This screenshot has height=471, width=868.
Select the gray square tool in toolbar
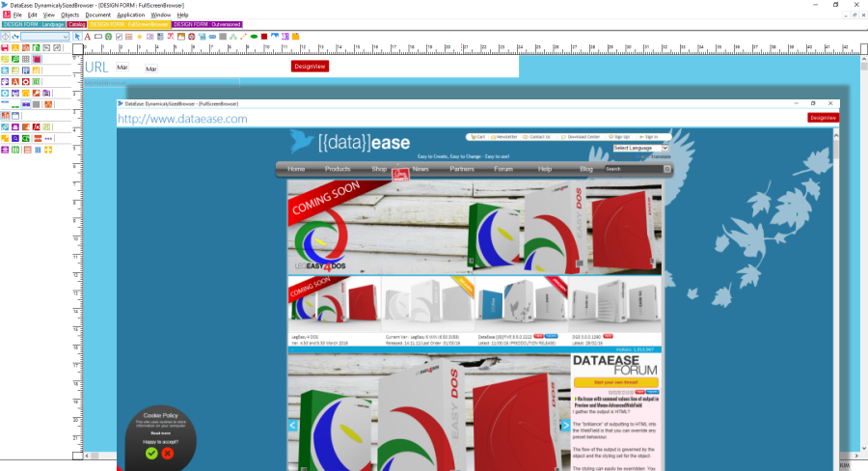[x=223, y=37]
